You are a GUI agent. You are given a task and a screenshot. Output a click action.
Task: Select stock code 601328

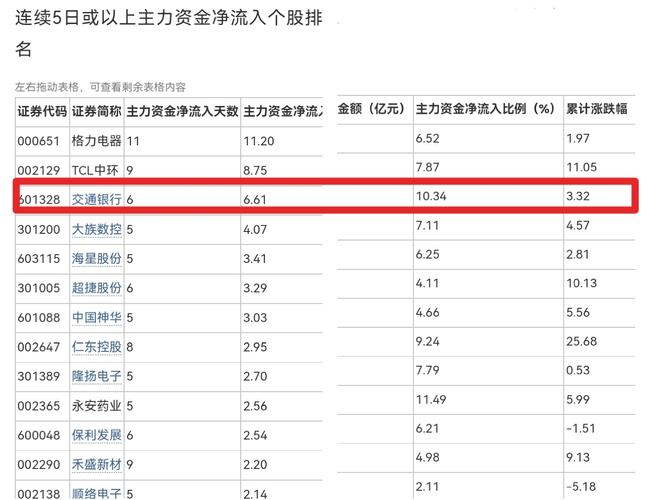[x=39, y=200]
